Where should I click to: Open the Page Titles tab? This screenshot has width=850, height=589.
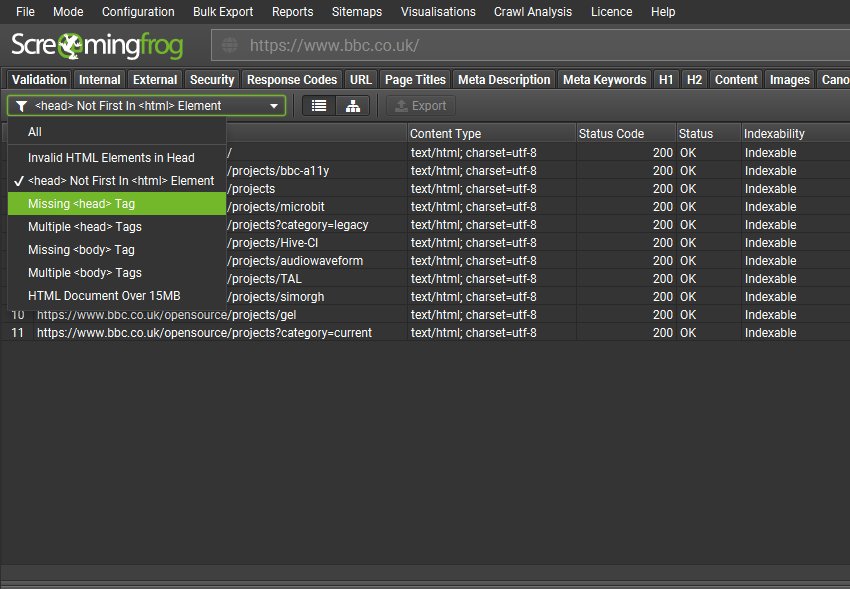(x=415, y=80)
